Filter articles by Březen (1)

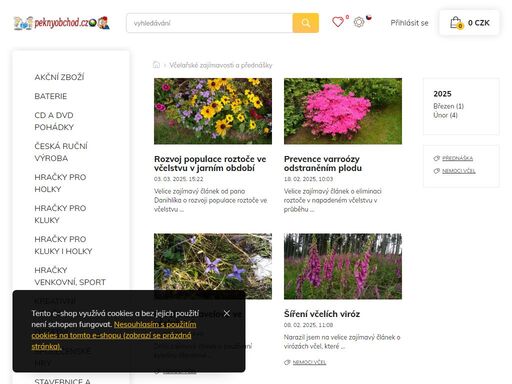click(448, 106)
